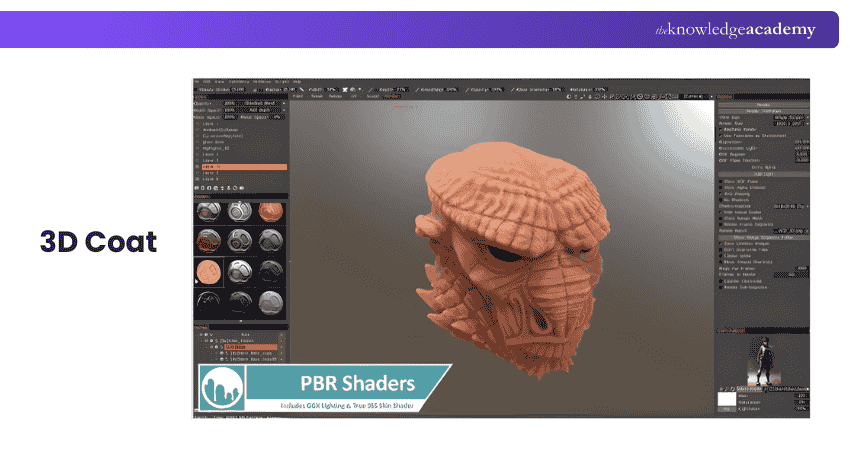Open the Symmetry menu
850x450 pixels.
(239, 82)
